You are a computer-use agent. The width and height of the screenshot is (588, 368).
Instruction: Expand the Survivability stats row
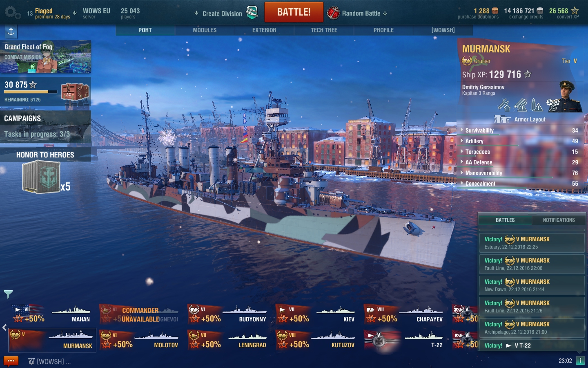click(520, 130)
